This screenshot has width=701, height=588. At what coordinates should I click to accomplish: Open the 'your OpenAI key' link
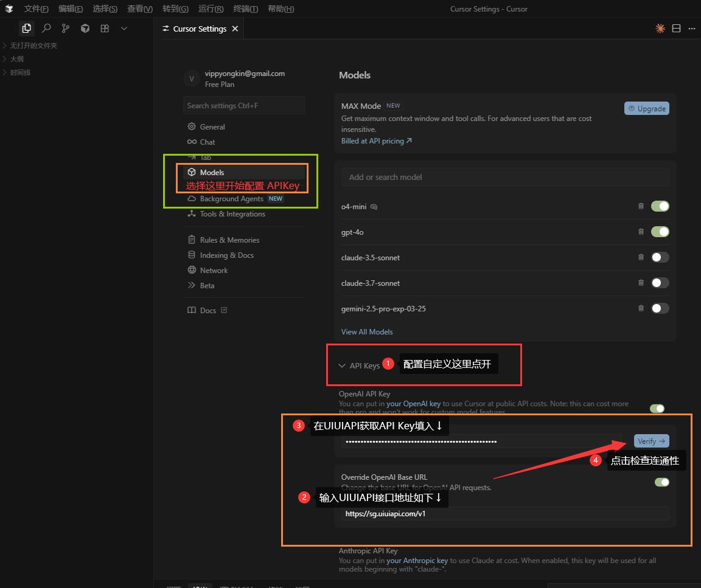tap(413, 404)
